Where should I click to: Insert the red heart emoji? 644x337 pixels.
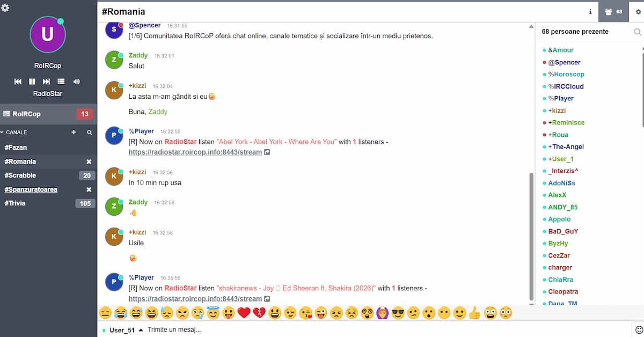click(x=244, y=313)
